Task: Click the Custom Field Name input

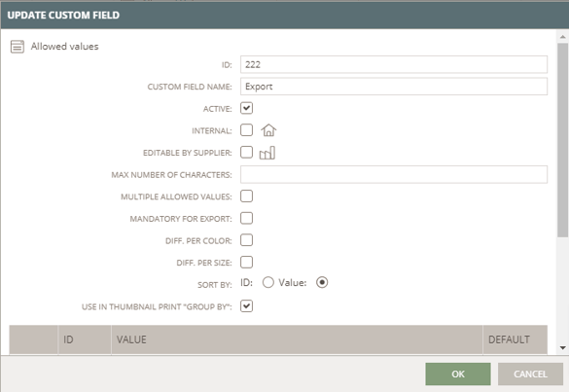Action: coord(394,87)
